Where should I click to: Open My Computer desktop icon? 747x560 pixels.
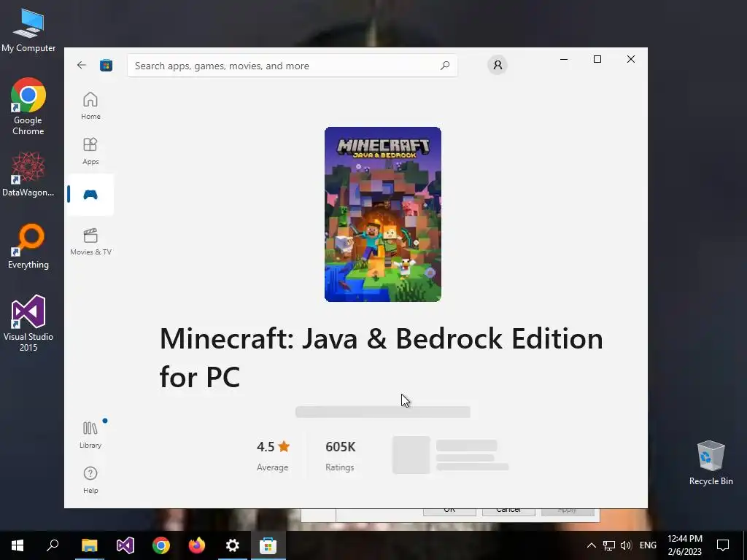click(x=28, y=30)
